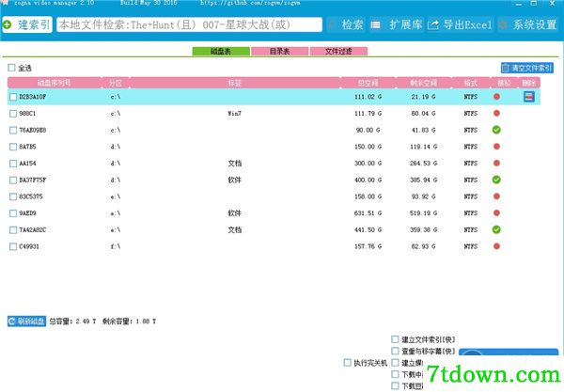This screenshot has width=564, height=392.
Task: Click the 格式 column header
Action: (x=471, y=83)
